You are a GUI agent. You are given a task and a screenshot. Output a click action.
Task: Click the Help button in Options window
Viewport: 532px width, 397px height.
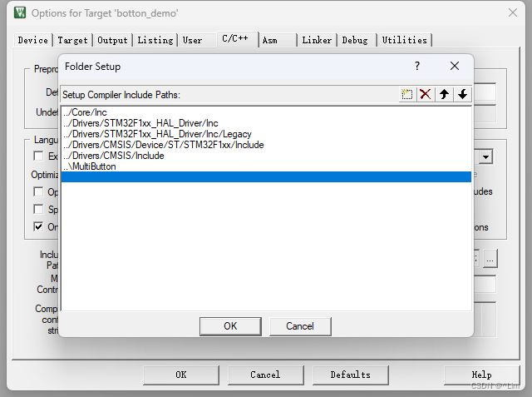(x=481, y=375)
